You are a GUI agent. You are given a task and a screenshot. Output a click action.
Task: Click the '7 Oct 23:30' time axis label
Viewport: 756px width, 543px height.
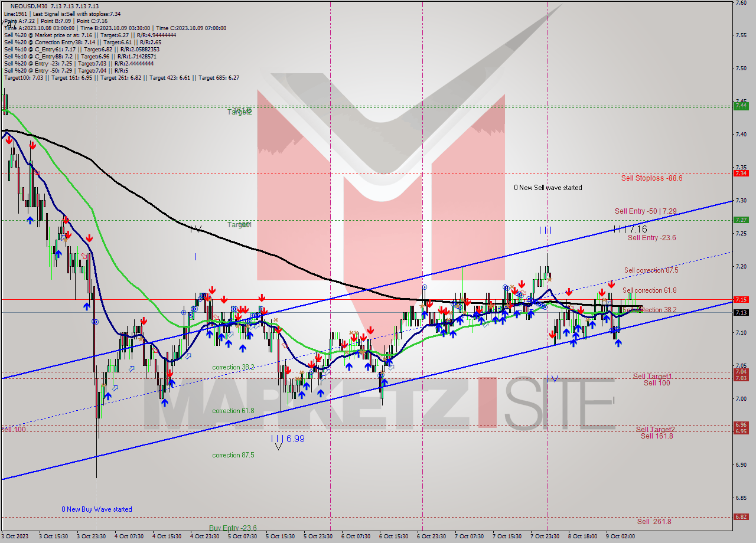pos(545,537)
